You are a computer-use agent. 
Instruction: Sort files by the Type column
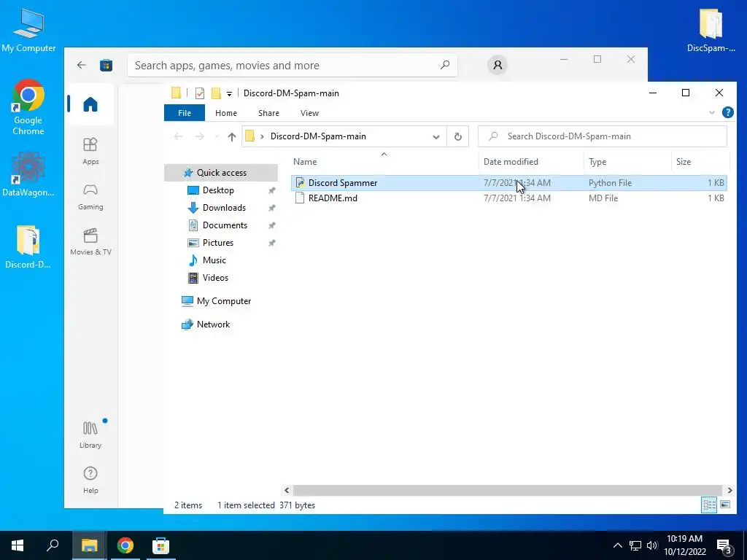[x=627, y=162]
